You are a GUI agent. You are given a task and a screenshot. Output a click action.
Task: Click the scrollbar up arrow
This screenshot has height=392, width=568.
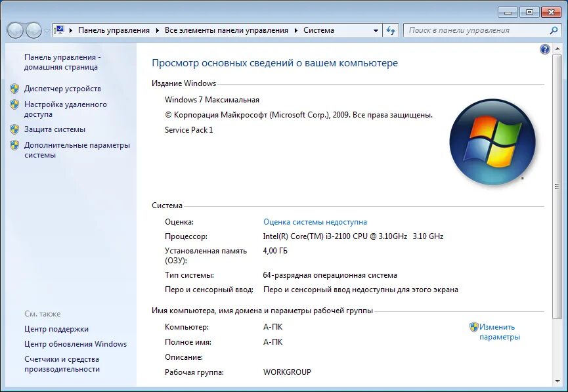(x=557, y=50)
